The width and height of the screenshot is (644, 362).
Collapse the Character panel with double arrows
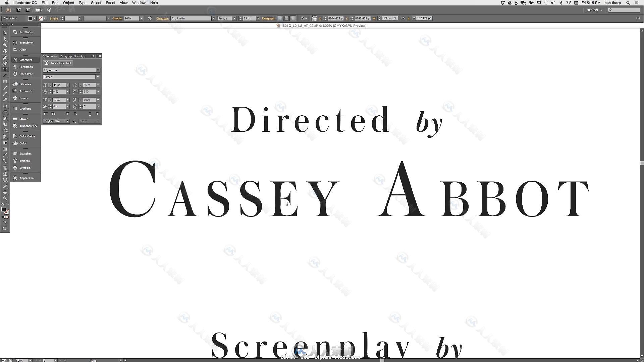click(x=93, y=56)
